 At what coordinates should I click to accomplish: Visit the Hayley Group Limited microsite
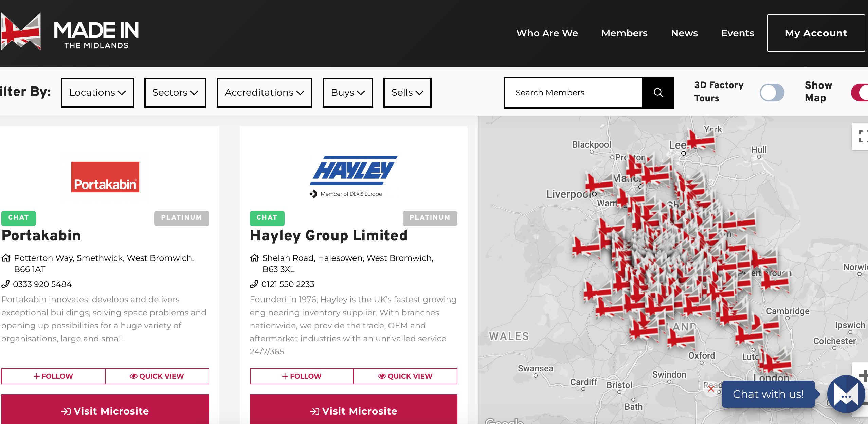click(x=354, y=409)
